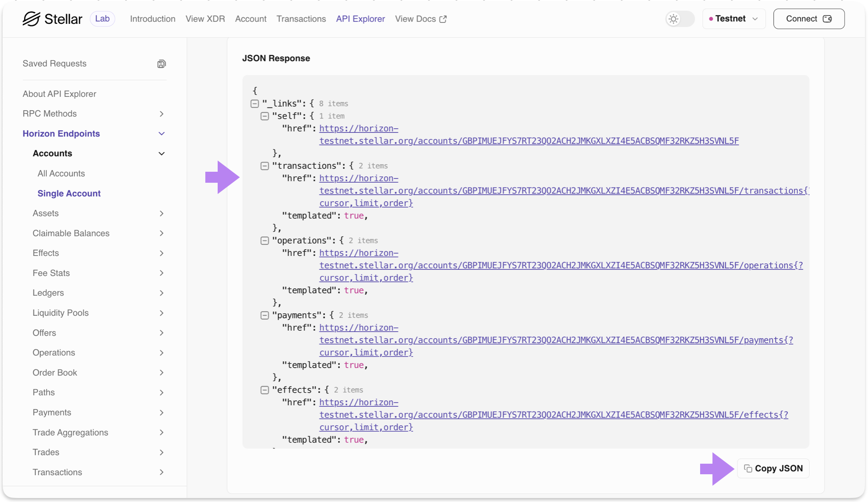The width and height of the screenshot is (868, 502).
Task: Expand the Liquidity Pools chevron
Action: tap(162, 313)
